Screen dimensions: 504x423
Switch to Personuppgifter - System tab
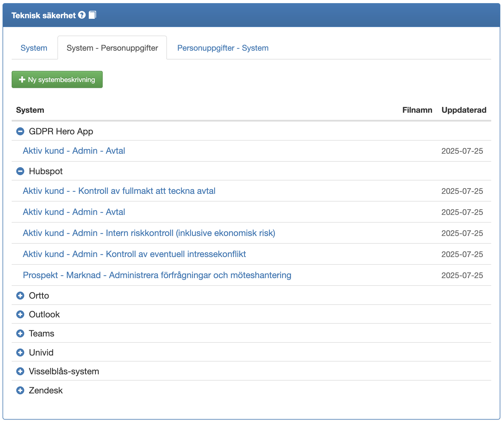pyautogui.click(x=223, y=48)
